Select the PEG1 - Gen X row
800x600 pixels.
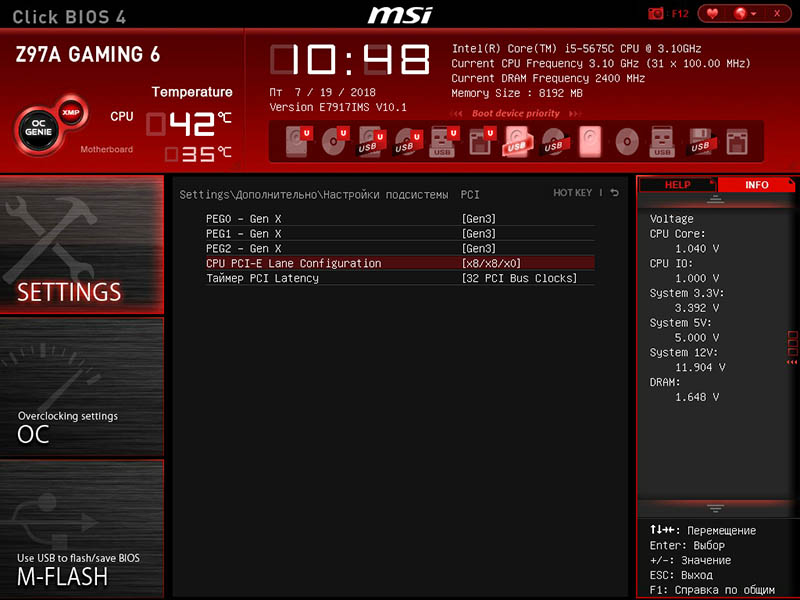click(x=400, y=234)
